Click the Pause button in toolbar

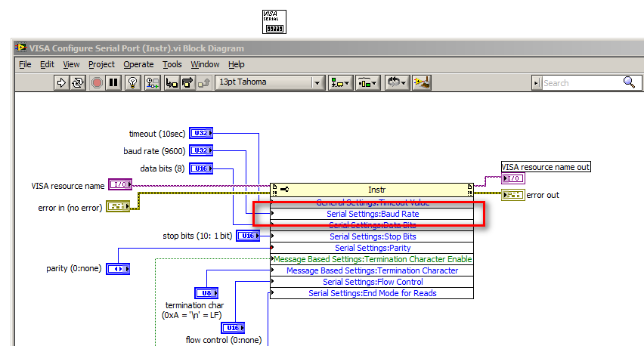pos(113,82)
